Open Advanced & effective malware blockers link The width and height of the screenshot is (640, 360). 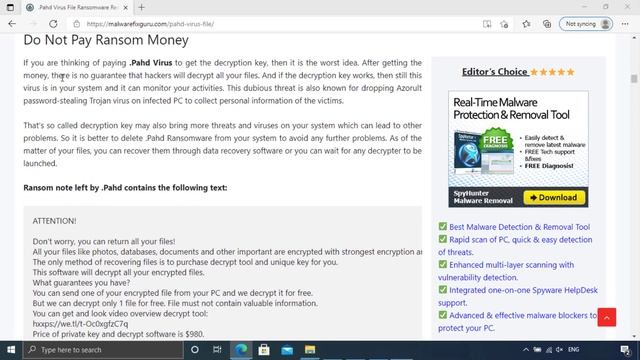click(x=517, y=322)
